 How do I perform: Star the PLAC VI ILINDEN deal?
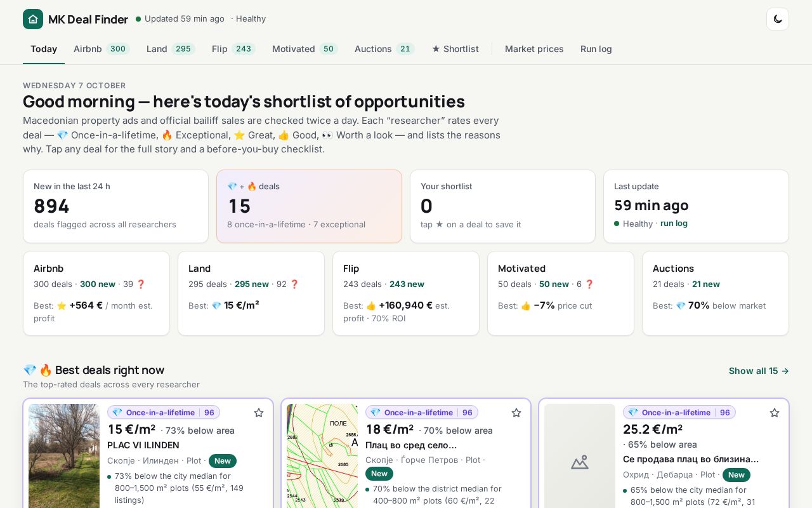(x=259, y=413)
